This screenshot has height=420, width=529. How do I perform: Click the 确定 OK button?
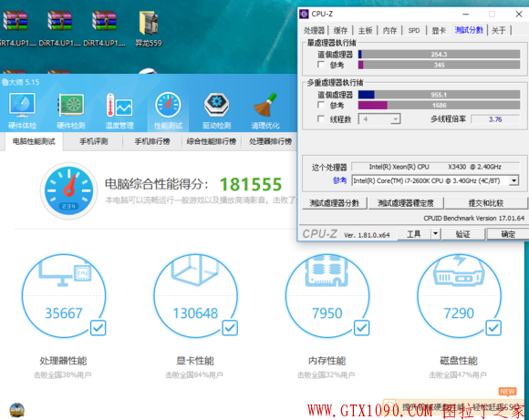tap(507, 233)
